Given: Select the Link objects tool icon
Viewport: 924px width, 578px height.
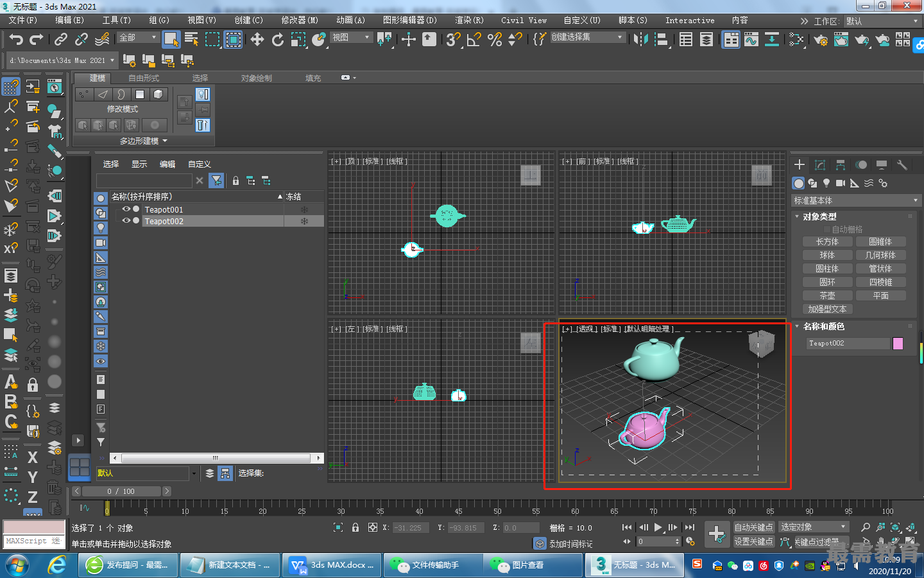Looking at the screenshot, I should coord(60,39).
